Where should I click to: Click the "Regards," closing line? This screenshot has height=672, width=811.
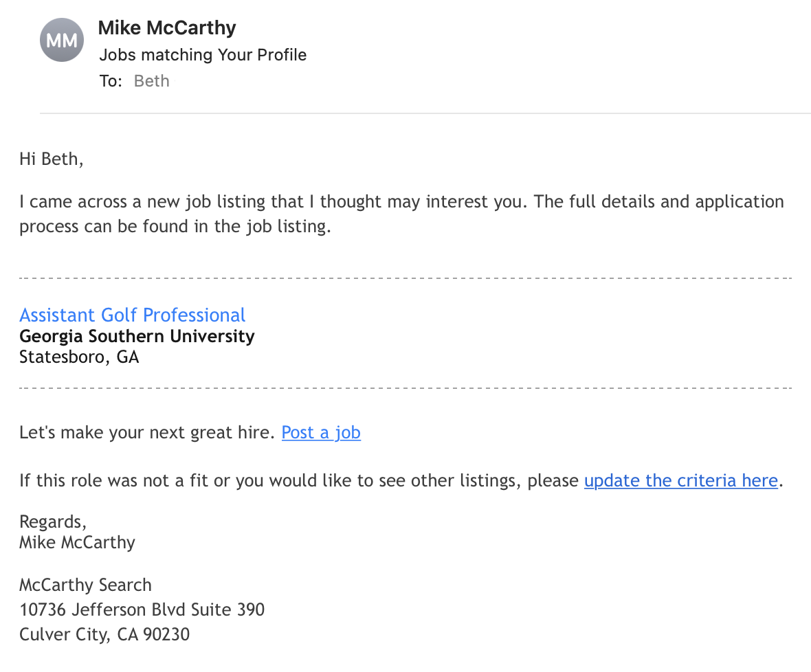coord(53,522)
